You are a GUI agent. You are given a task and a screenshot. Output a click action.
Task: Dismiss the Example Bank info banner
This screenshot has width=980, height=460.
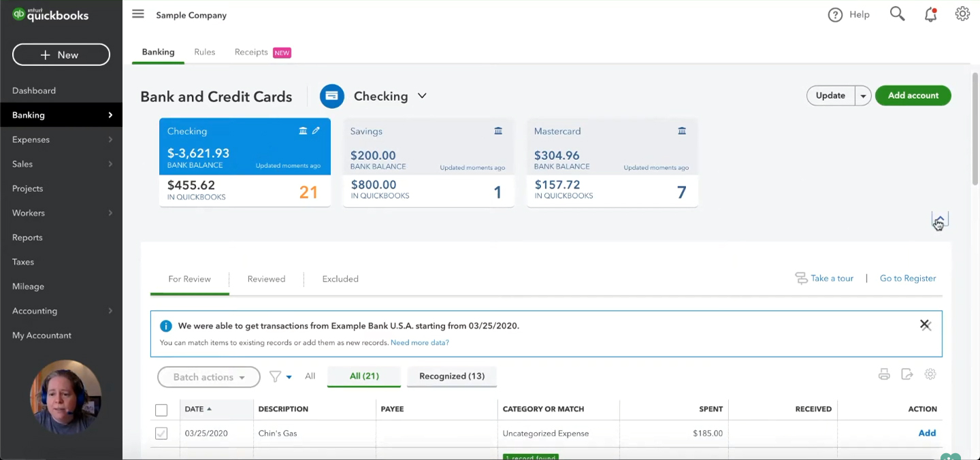925,325
